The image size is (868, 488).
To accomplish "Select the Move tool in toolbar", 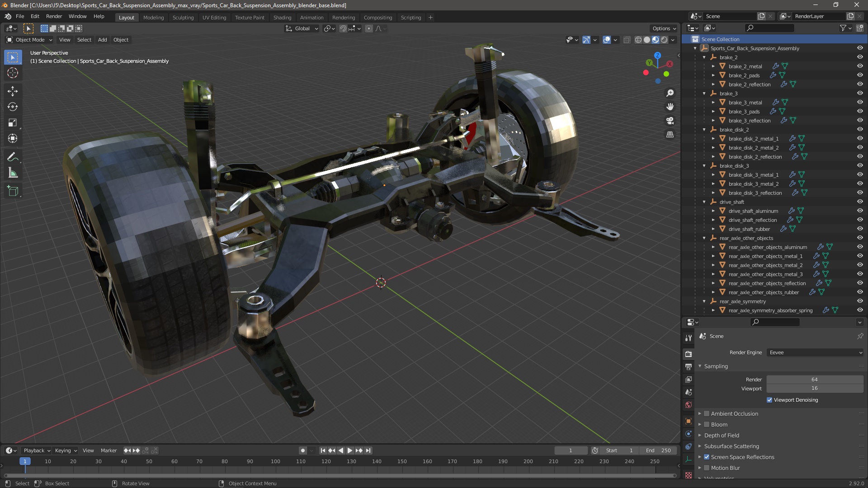I will click(x=13, y=91).
